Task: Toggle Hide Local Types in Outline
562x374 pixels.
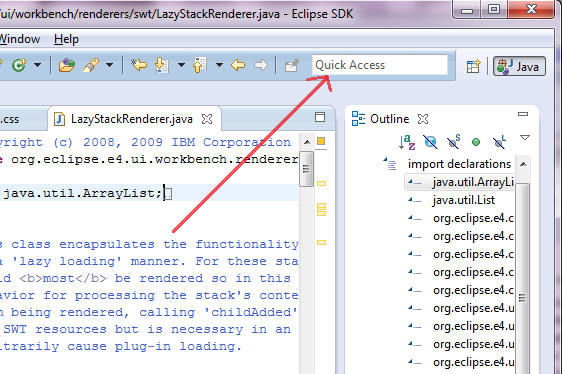Action: pyautogui.click(x=499, y=142)
